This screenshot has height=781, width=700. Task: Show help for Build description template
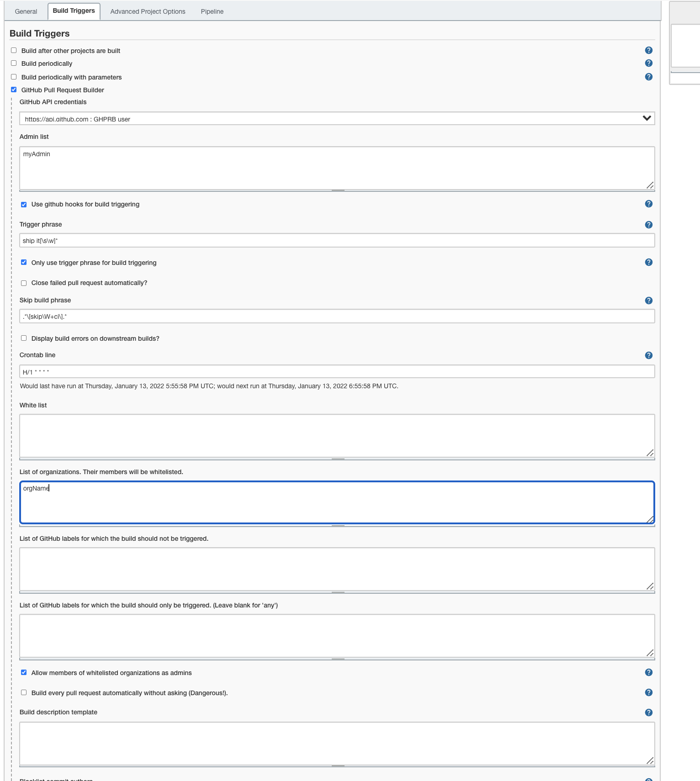pyautogui.click(x=648, y=712)
